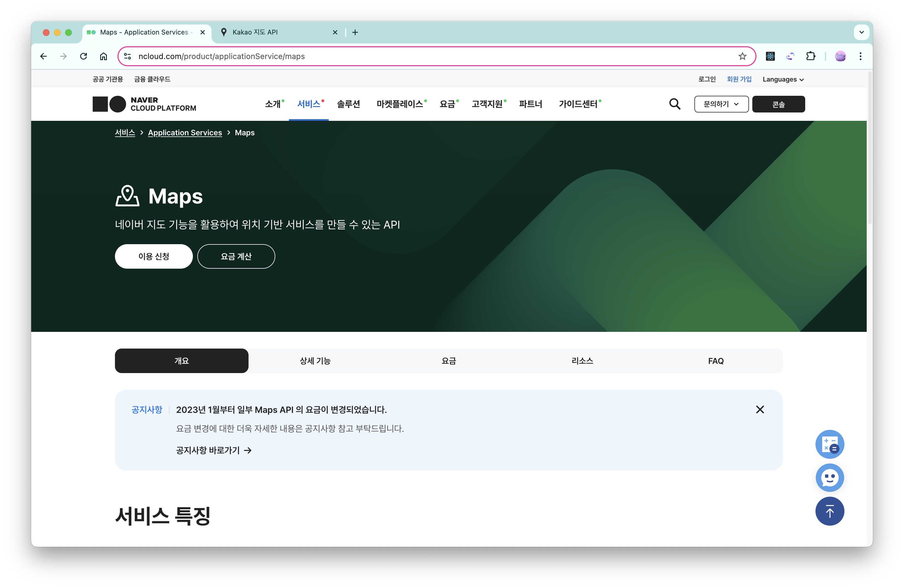Open the 문의하기 dropdown
Viewport: 904px width, 588px height.
click(721, 104)
